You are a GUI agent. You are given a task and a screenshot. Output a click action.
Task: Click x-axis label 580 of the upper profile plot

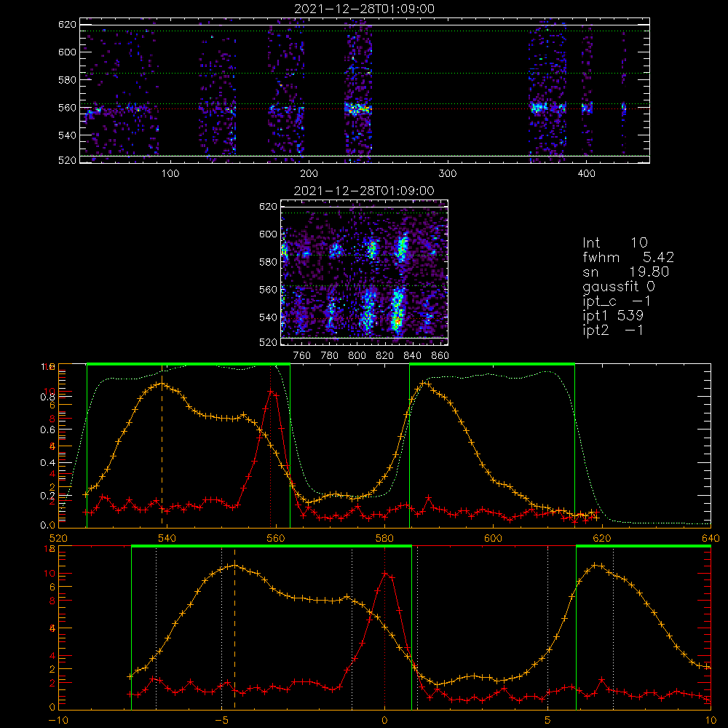[x=384, y=538]
